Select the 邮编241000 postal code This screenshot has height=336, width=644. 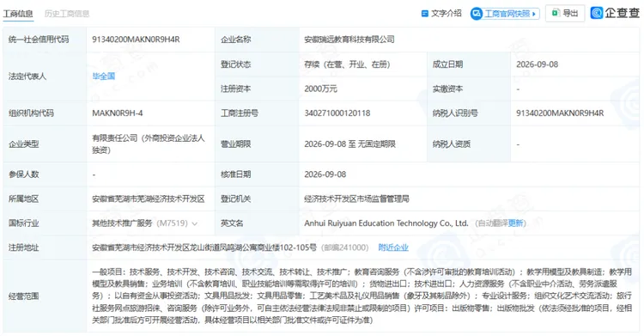345,247
